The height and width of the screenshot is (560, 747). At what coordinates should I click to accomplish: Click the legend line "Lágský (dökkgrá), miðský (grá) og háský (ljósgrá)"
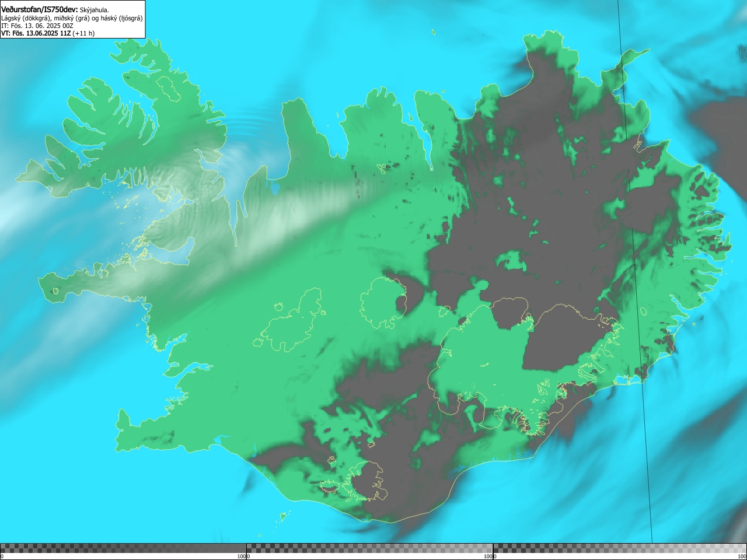point(72,18)
